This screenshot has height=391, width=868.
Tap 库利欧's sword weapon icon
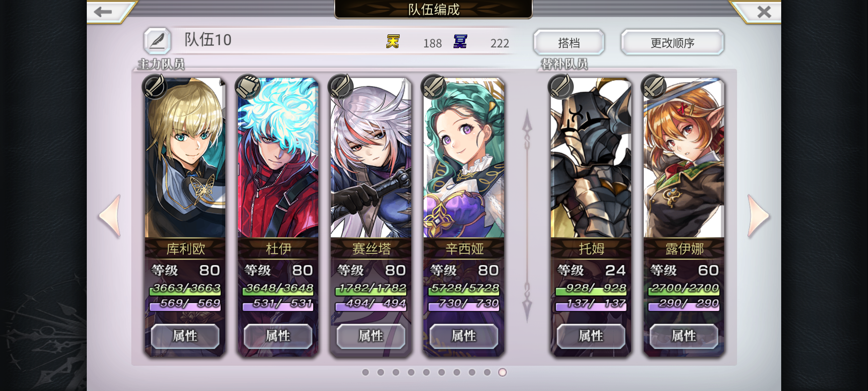pyautogui.click(x=154, y=87)
